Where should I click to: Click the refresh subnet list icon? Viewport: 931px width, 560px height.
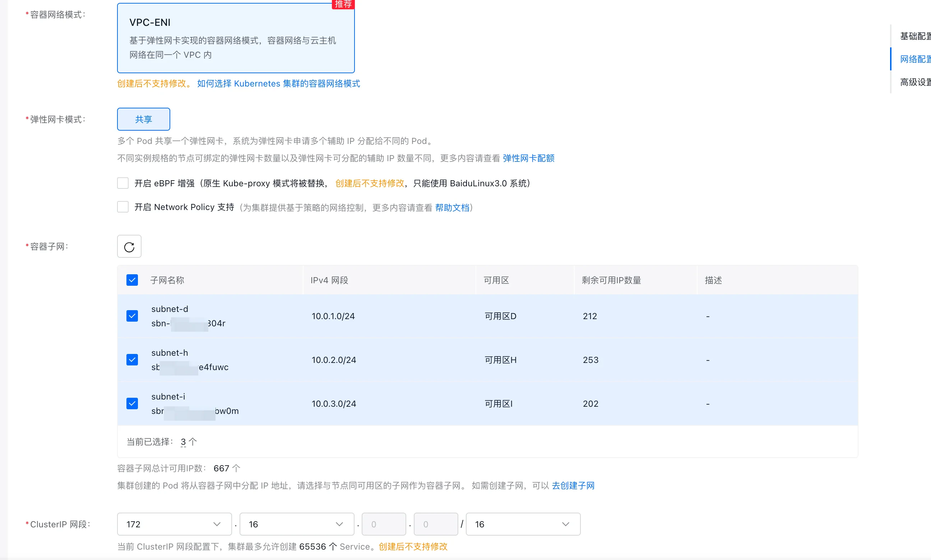tap(129, 246)
